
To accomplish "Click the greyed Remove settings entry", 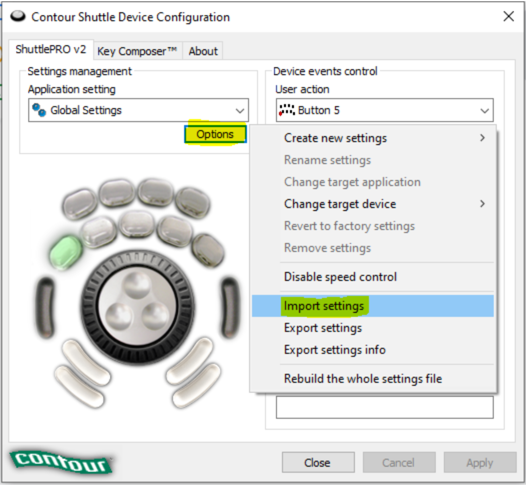I will point(373,248).
